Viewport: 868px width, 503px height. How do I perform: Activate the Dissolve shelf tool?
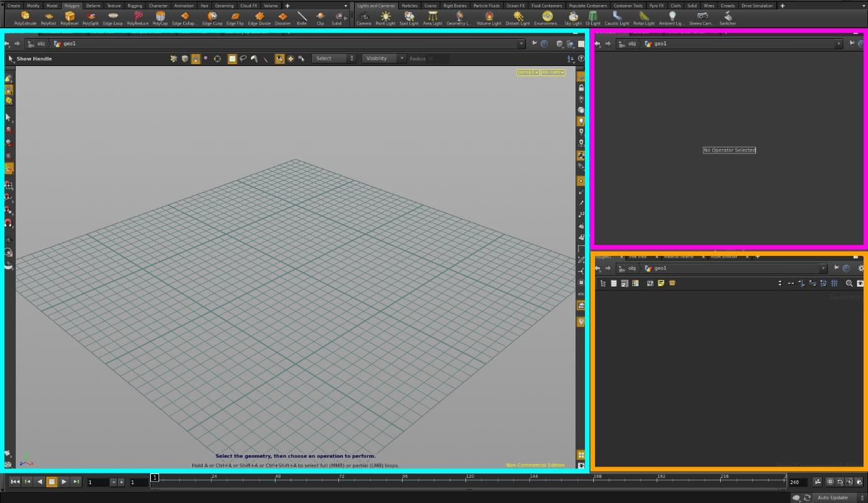click(284, 17)
